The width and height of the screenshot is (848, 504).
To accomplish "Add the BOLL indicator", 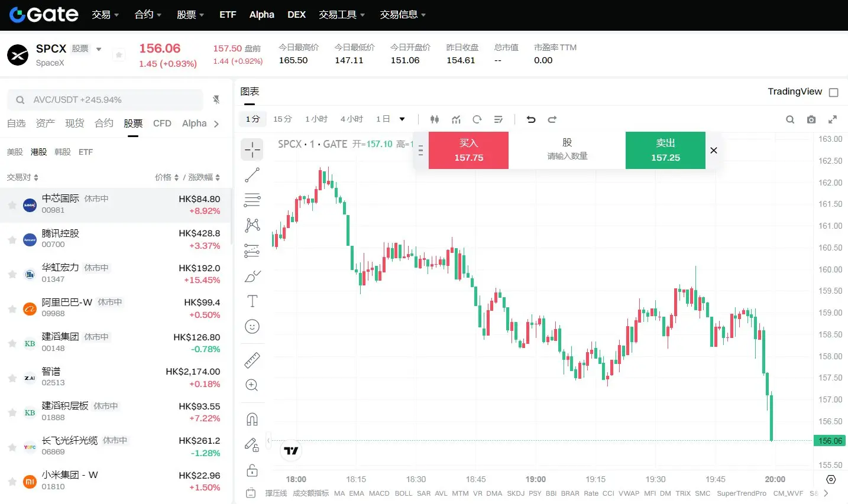I will point(403,493).
